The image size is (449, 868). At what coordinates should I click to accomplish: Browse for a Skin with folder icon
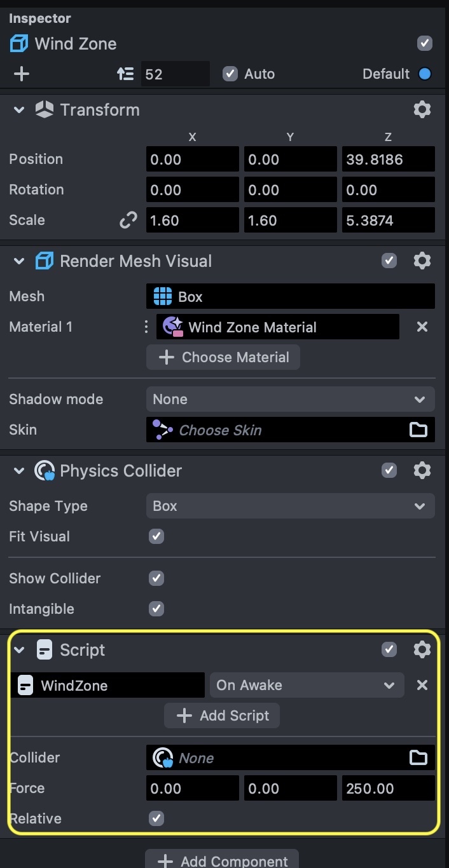click(x=418, y=430)
